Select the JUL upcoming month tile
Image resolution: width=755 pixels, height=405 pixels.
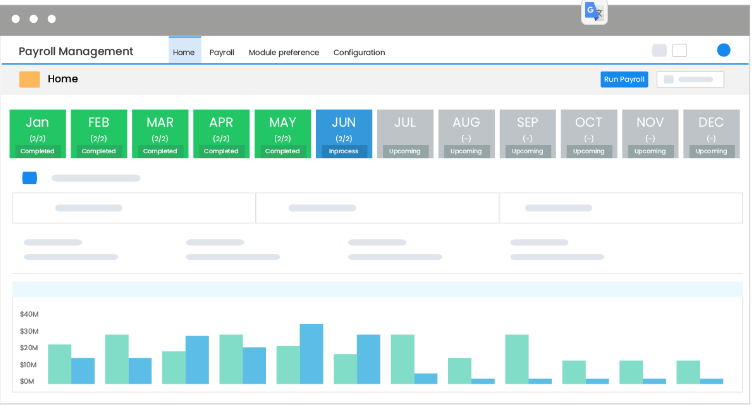coord(405,134)
